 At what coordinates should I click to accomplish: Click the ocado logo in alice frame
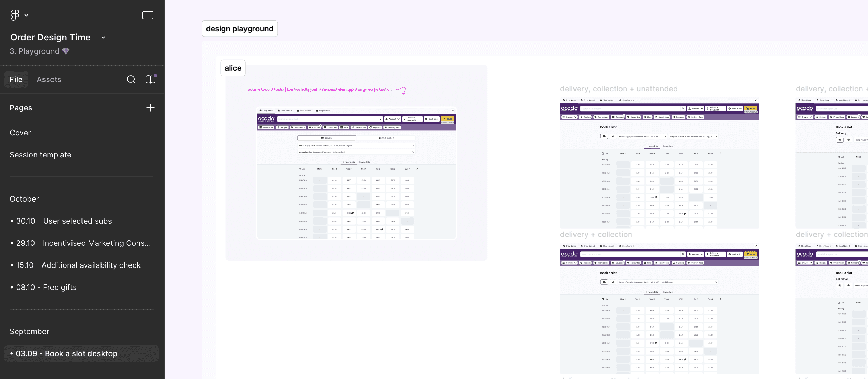point(266,119)
